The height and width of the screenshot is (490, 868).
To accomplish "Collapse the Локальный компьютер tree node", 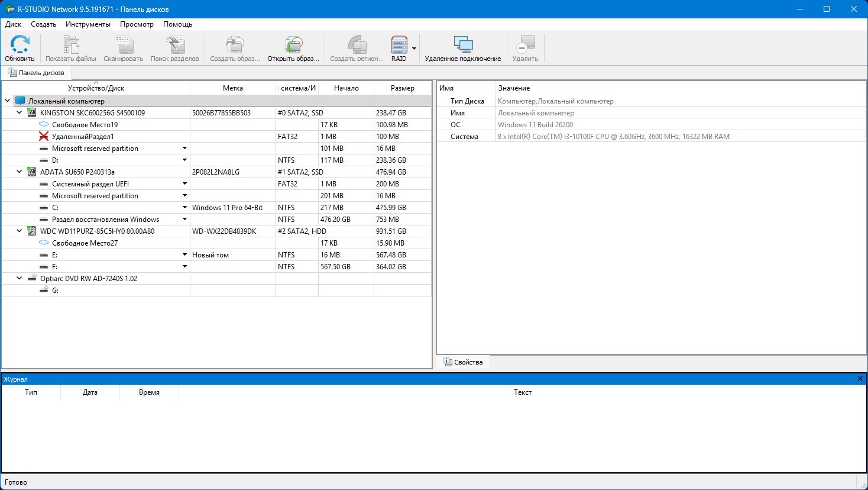I will pos(8,101).
